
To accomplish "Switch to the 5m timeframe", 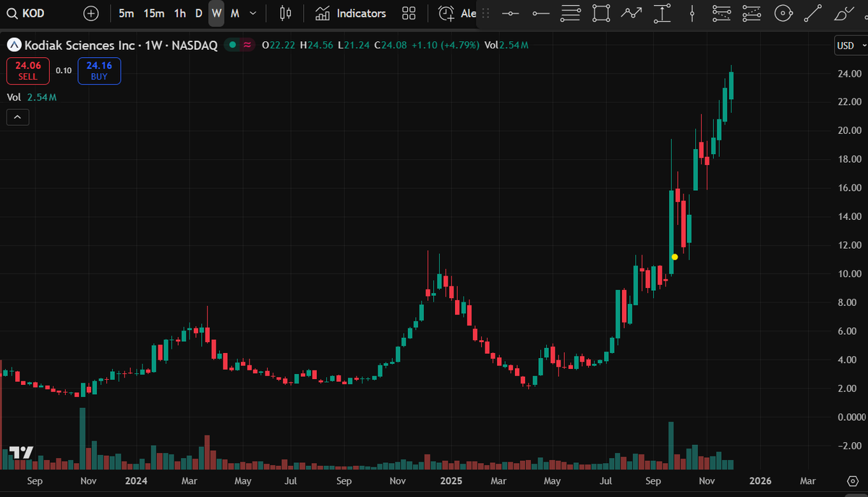I will 126,13.
